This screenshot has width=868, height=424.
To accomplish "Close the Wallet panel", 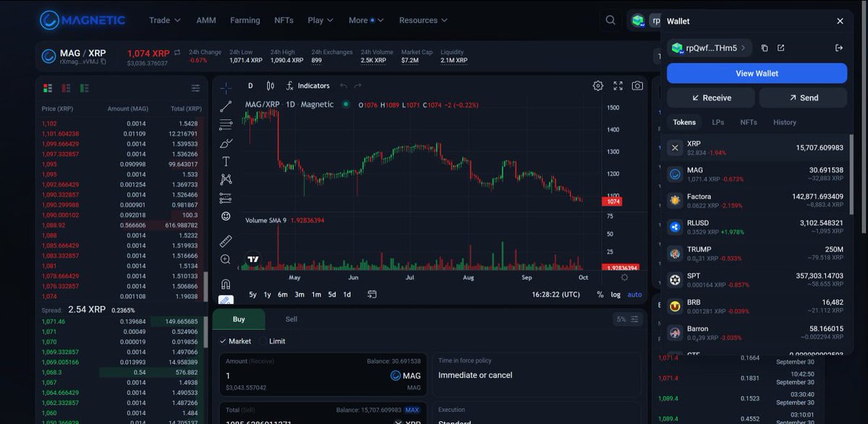I will (x=840, y=21).
